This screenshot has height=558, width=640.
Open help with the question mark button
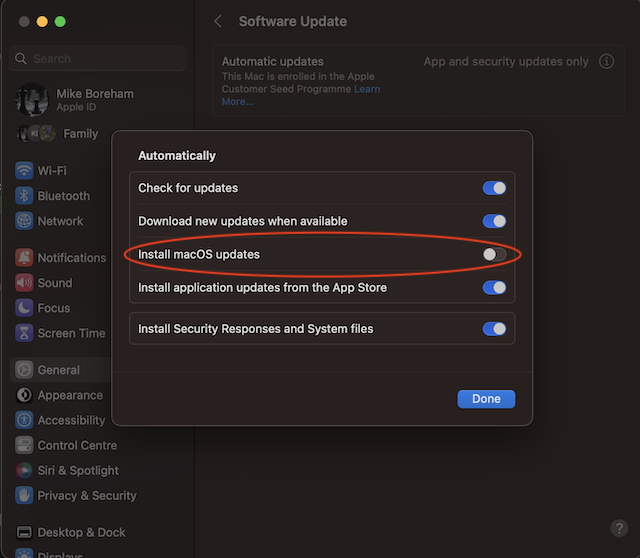click(619, 528)
